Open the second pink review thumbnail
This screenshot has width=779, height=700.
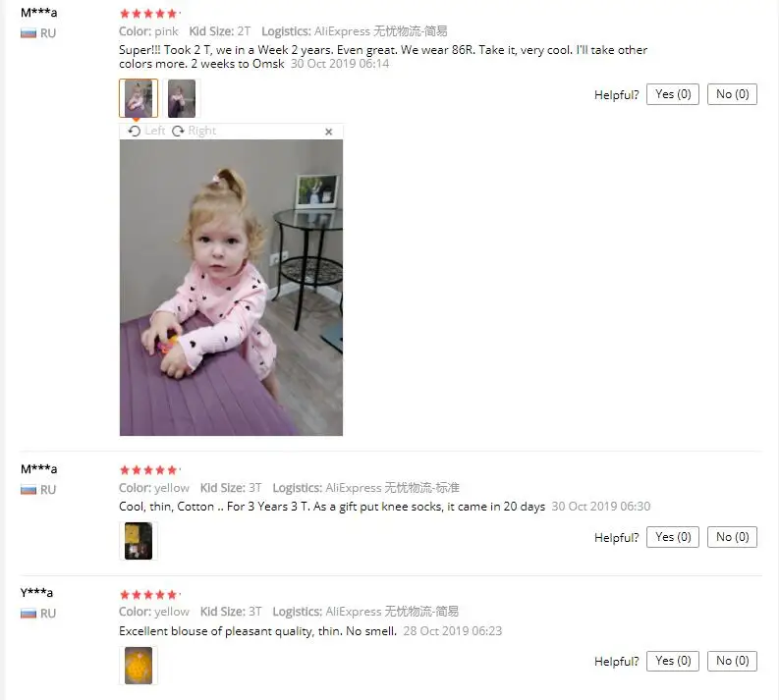[x=182, y=98]
